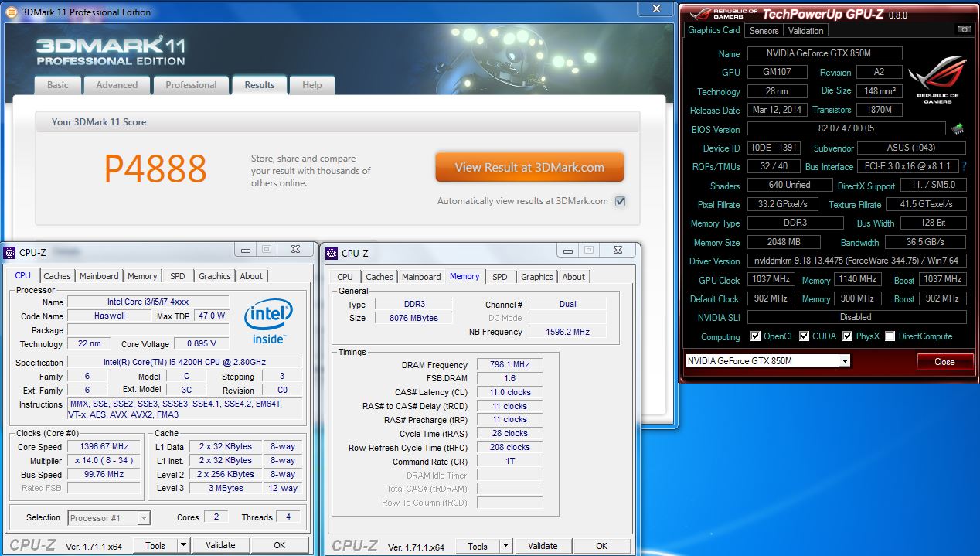Open Graphics tab in right CPU-Z window
Screen dimensions: 980x556
(x=537, y=277)
